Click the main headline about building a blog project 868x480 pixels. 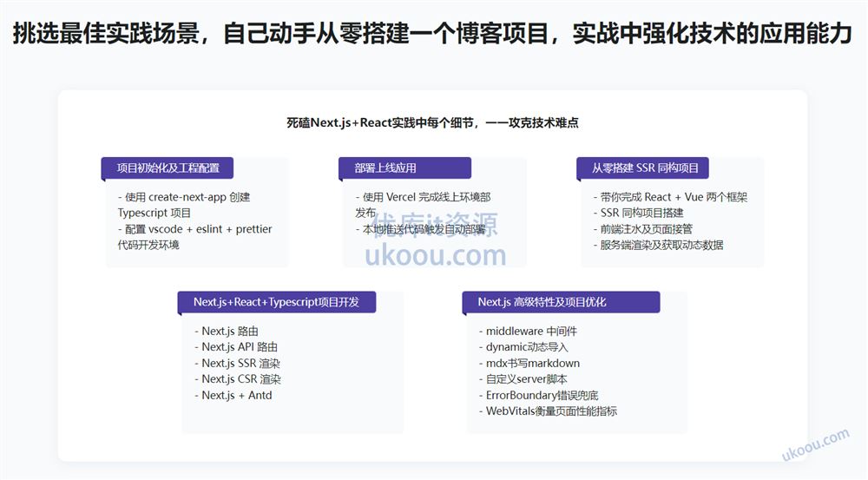[432, 33]
